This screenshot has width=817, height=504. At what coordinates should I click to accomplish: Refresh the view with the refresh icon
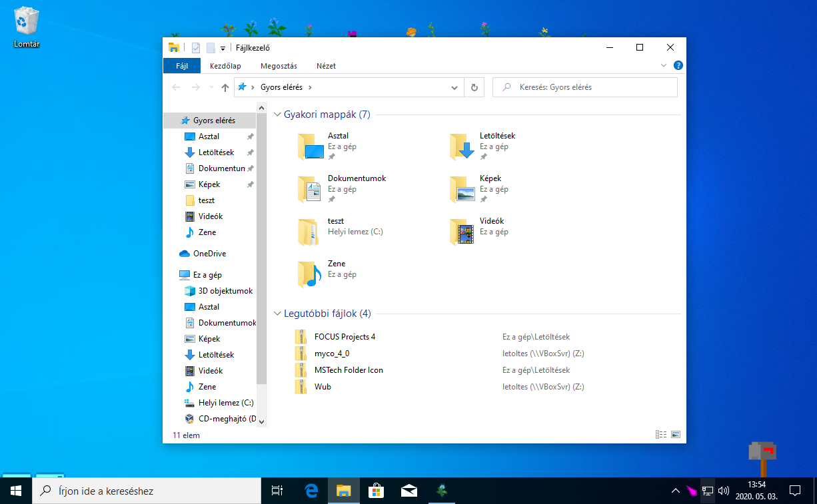[474, 87]
